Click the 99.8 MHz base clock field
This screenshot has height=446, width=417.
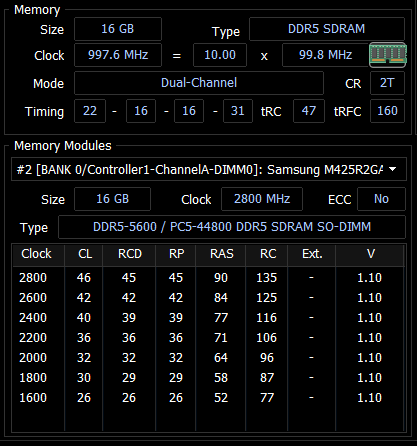pyautogui.click(x=326, y=55)
